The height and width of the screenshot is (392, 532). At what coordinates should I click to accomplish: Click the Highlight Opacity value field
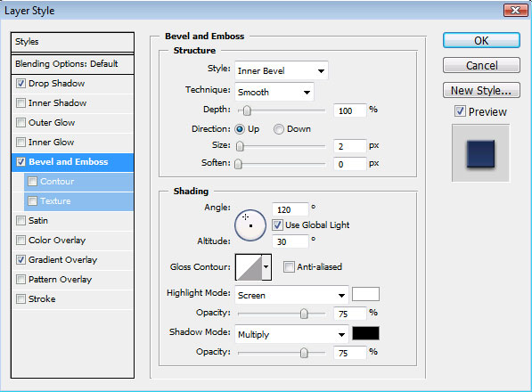pos(350,314)
